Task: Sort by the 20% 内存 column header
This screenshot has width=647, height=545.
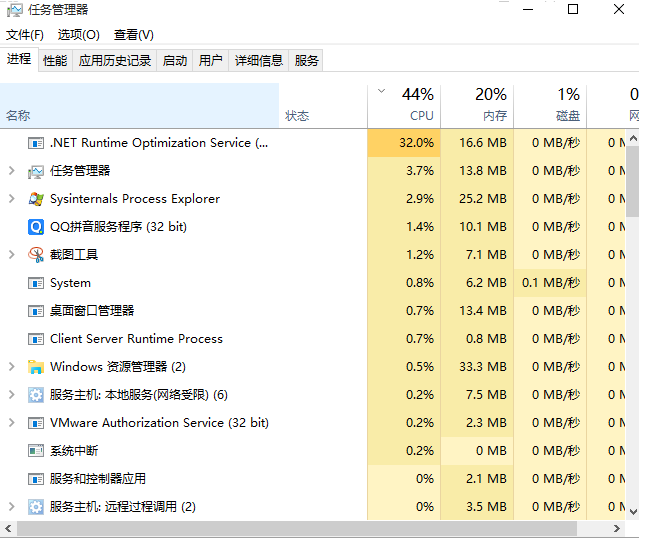Action: pos(477,106)
